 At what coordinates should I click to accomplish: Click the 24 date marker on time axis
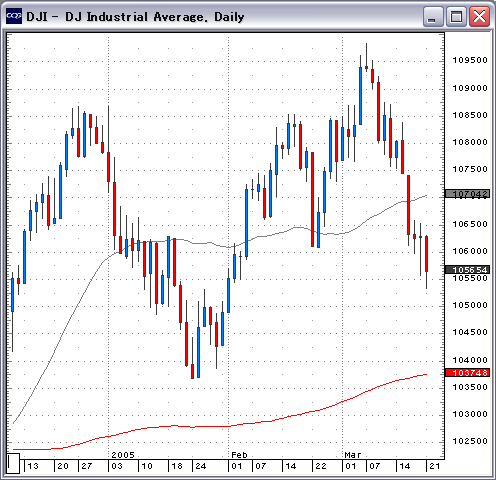(x=201, y=466)
